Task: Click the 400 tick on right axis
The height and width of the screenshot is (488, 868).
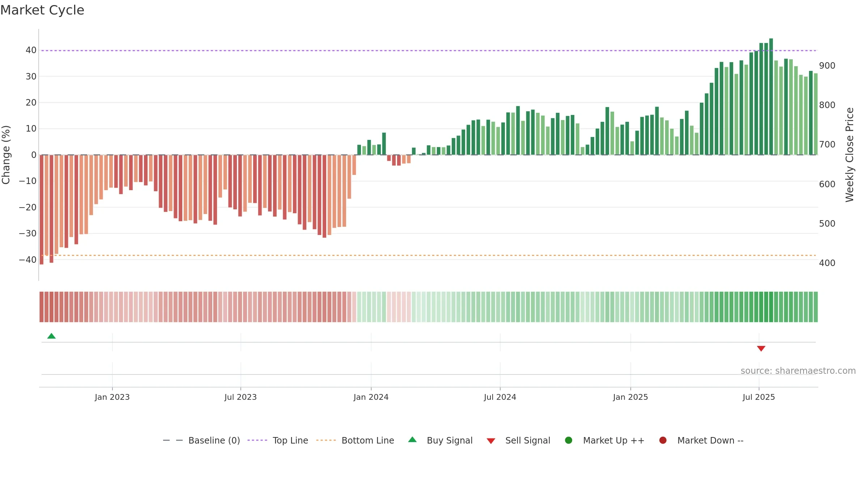Action: coord(827,263)
